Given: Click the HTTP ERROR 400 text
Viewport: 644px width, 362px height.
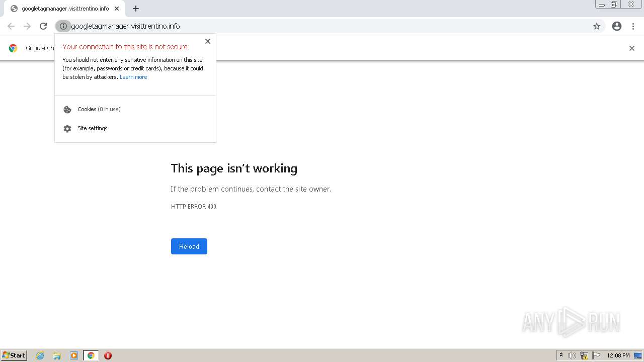Looking at the screenshot, I should coord(194,207).
